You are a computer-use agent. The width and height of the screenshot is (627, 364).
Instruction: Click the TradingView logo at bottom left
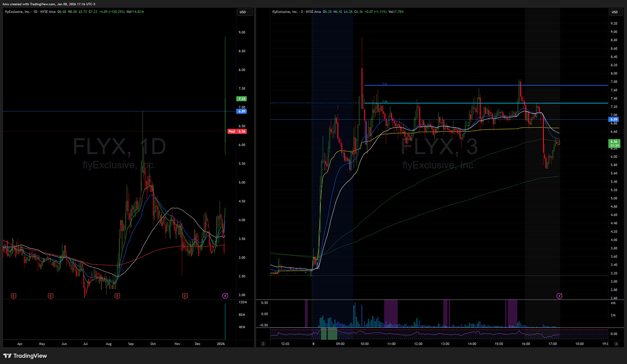click(25, 356)
